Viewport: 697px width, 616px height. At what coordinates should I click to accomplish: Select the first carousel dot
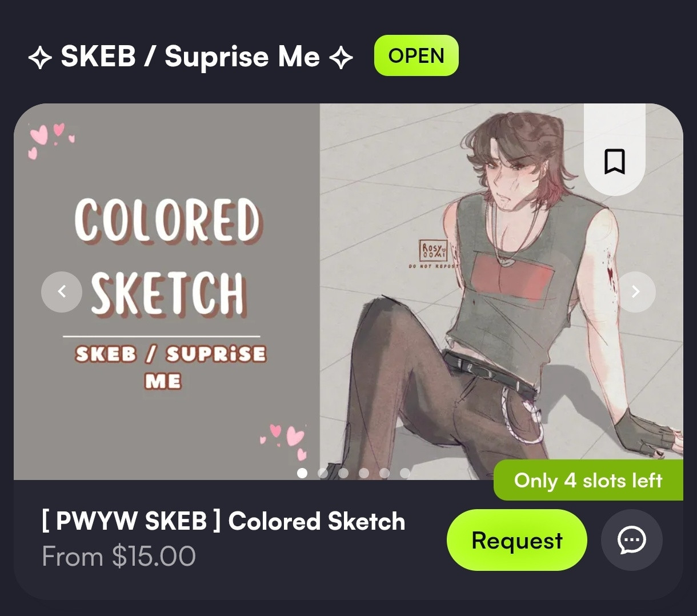pos(302,473)
